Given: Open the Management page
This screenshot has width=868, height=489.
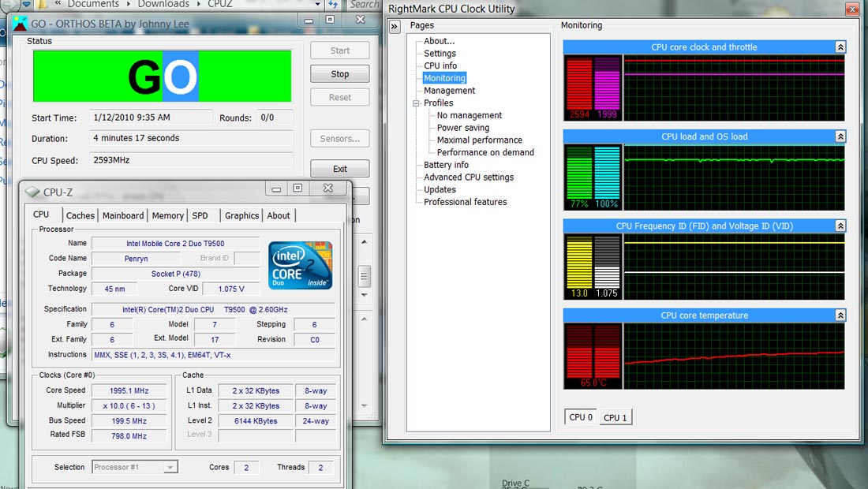Looking at the screenshot, I should coord(450,91).
